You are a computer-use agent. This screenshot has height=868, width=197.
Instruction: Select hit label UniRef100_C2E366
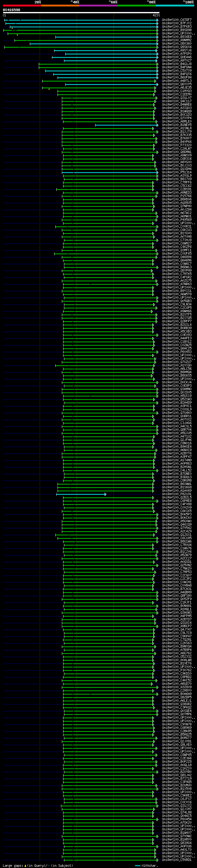coord(177,758)
